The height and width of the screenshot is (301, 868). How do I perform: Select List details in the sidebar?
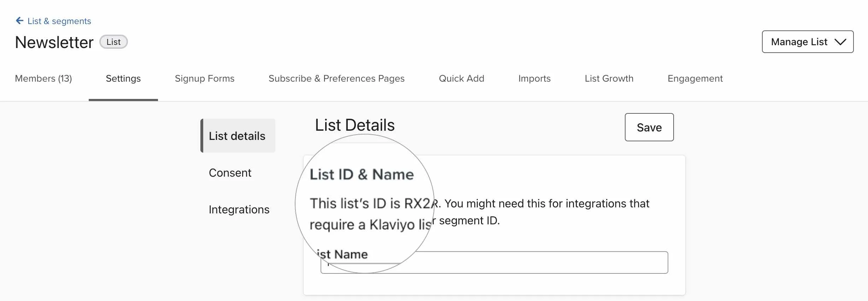(x=237, y=136)
